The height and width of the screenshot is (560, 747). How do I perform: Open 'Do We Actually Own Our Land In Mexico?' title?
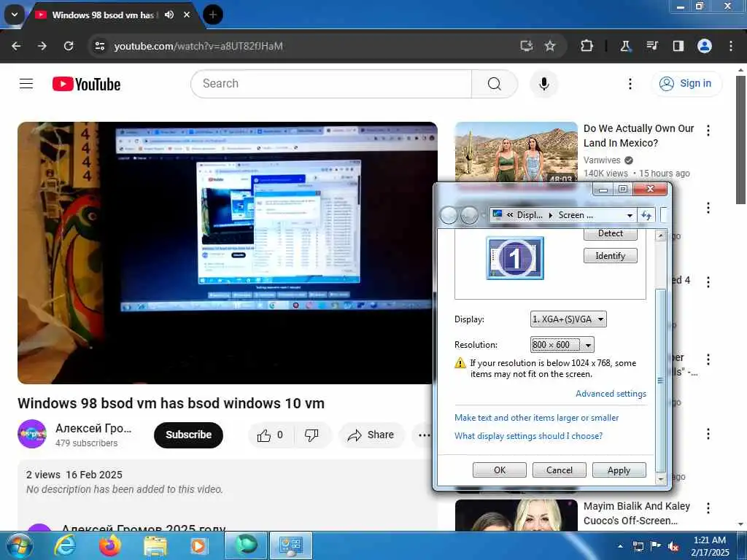pyautogui.click(x=638, y=136)
